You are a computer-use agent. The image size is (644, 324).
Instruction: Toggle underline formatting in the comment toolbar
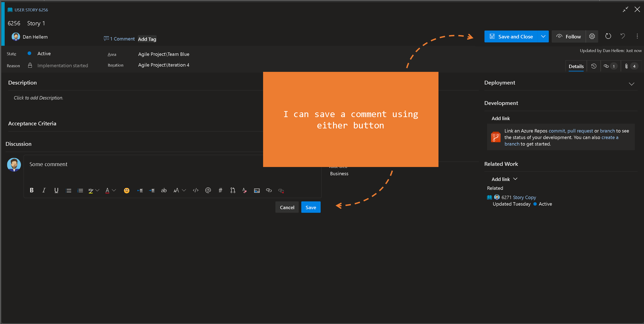(56, 190)
